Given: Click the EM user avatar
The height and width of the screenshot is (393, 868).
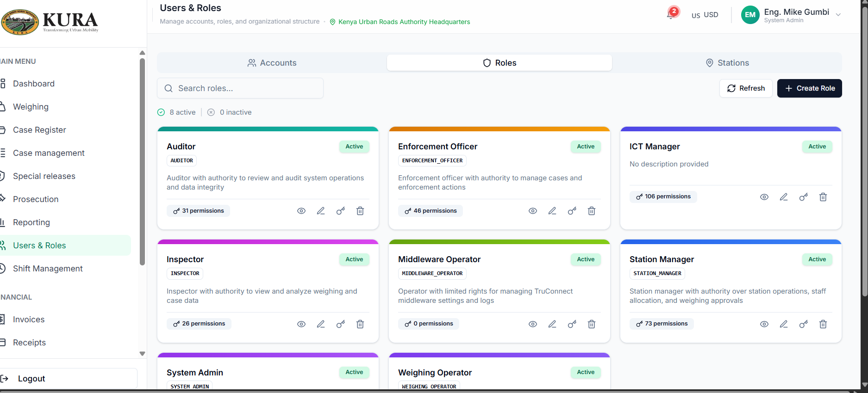Looking at the screenshot, I should pos(750,15).
